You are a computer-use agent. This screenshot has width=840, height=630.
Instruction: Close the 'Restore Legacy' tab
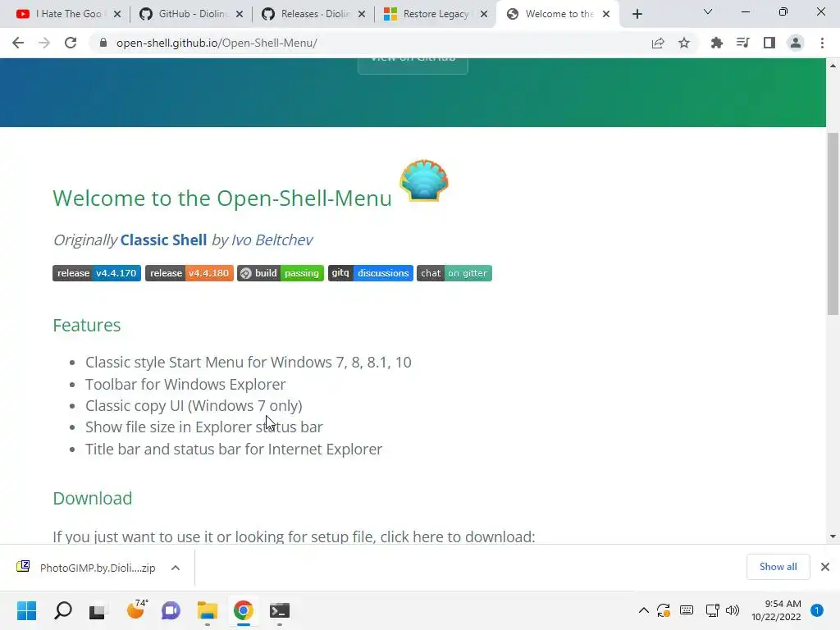[484, 15]
